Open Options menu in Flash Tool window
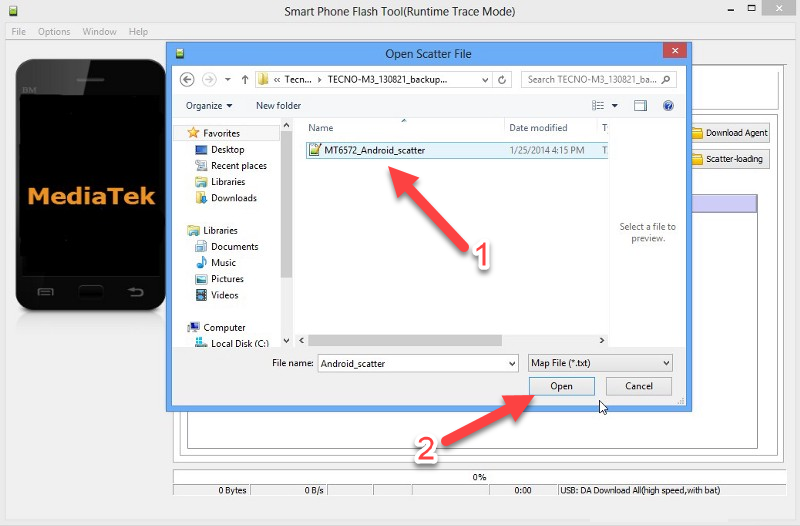The width and height of the screenshot is (800, 526). (x=54, y=32)
